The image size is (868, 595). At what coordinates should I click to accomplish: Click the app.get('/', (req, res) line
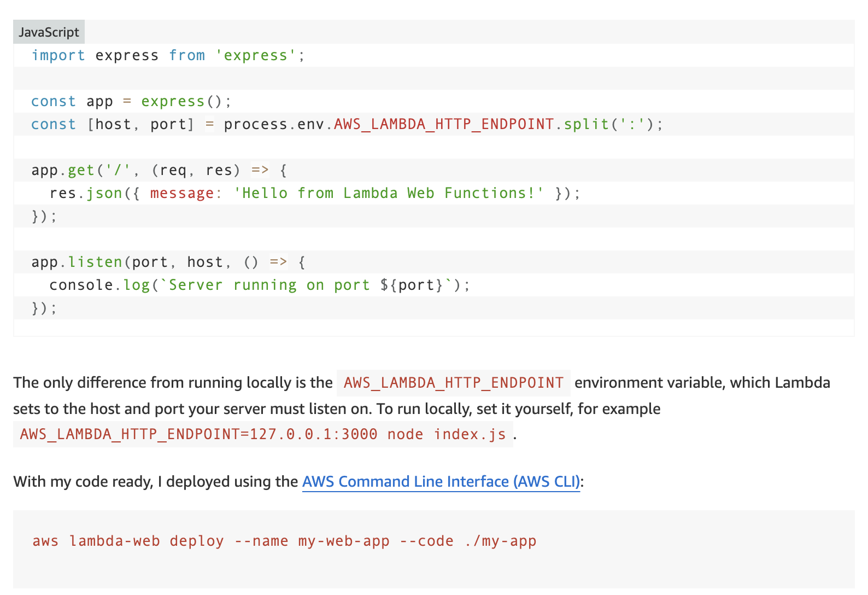point(159,171)
